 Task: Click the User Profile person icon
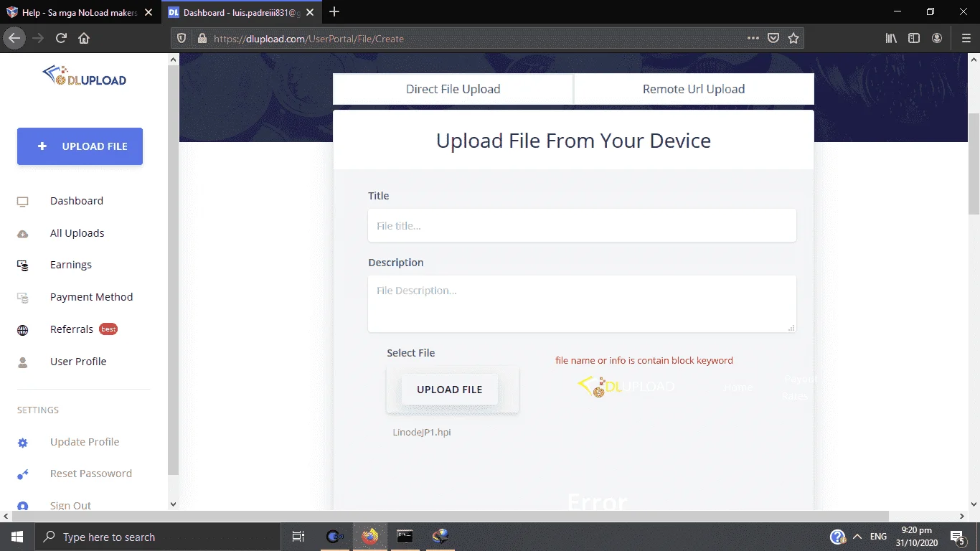[x=23, y=362]
